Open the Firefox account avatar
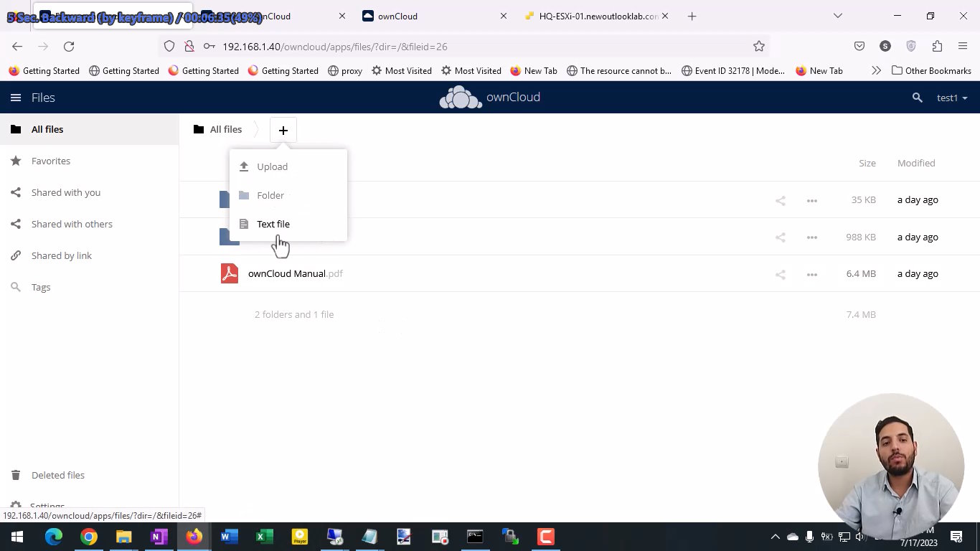980x551 pixels. tap(885, 46)
